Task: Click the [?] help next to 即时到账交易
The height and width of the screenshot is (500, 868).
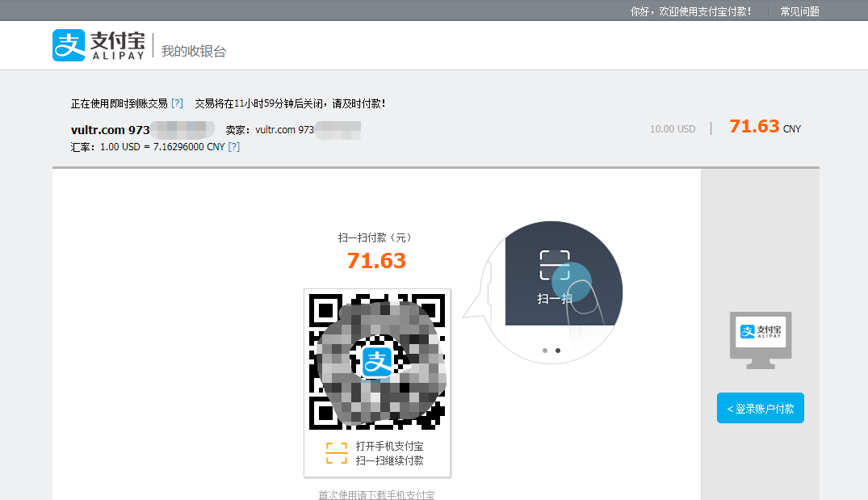Action: coord(177,103)
